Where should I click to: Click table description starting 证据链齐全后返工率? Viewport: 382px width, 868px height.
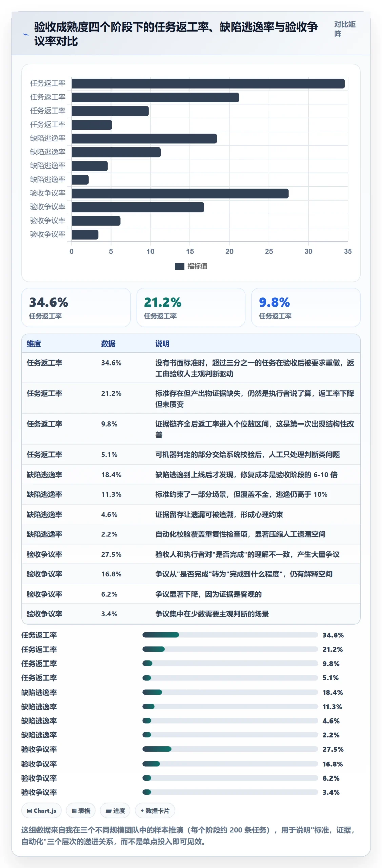point(255,429)
